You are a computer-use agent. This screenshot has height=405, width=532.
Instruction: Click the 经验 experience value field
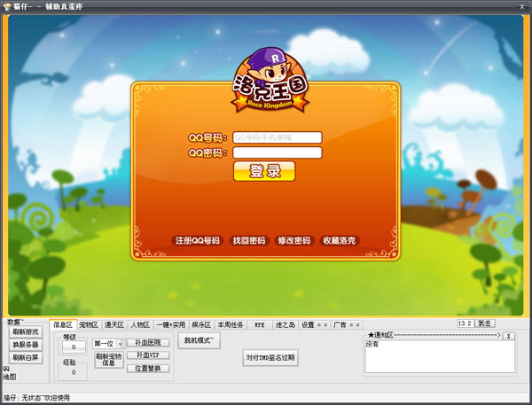[x=74, y=372]
